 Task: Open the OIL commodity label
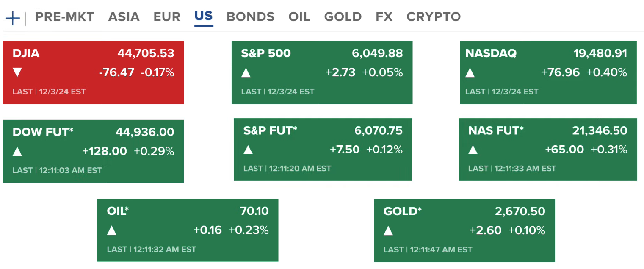pos(118,211)
